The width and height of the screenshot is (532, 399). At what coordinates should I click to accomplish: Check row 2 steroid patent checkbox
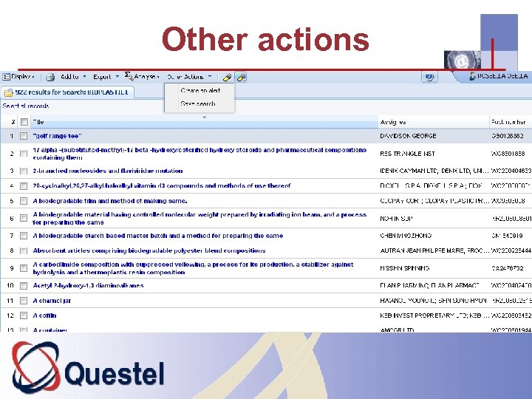24,154
